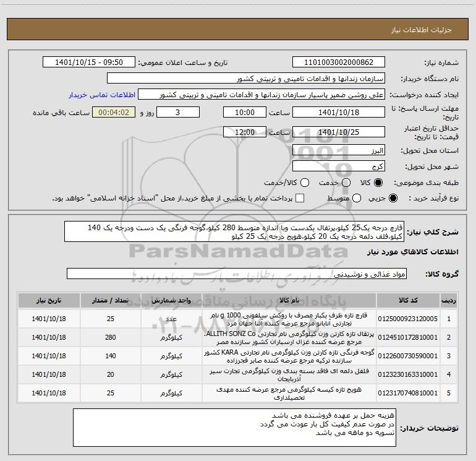Screen dimensions: 476x461
Task: Click the remaining time countdown 00:04:02
Action: [x=114, y=112]
